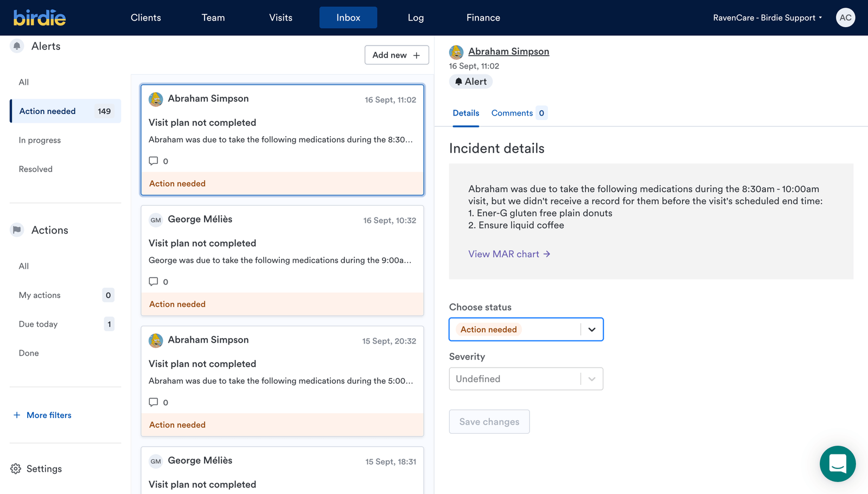This screenshot has height=494, width=868.
Task: Go to Finance in top navigation
Action: coord(483,18)
